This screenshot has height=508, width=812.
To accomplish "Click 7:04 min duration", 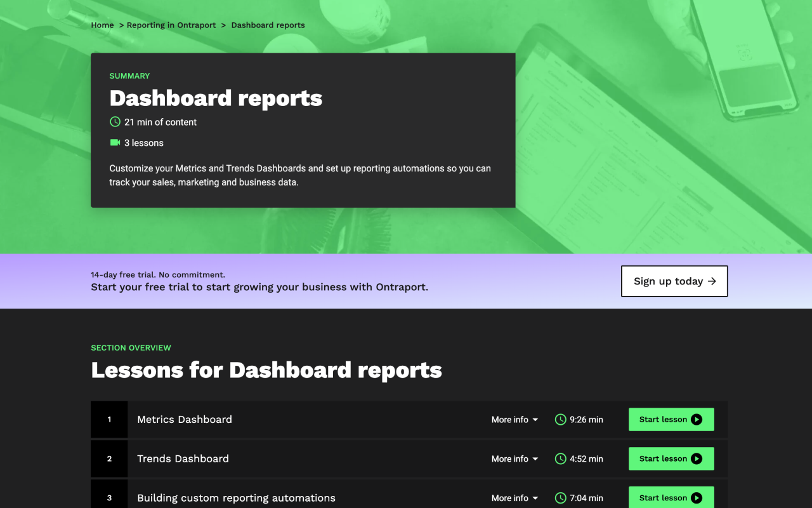I will (586, 498).
